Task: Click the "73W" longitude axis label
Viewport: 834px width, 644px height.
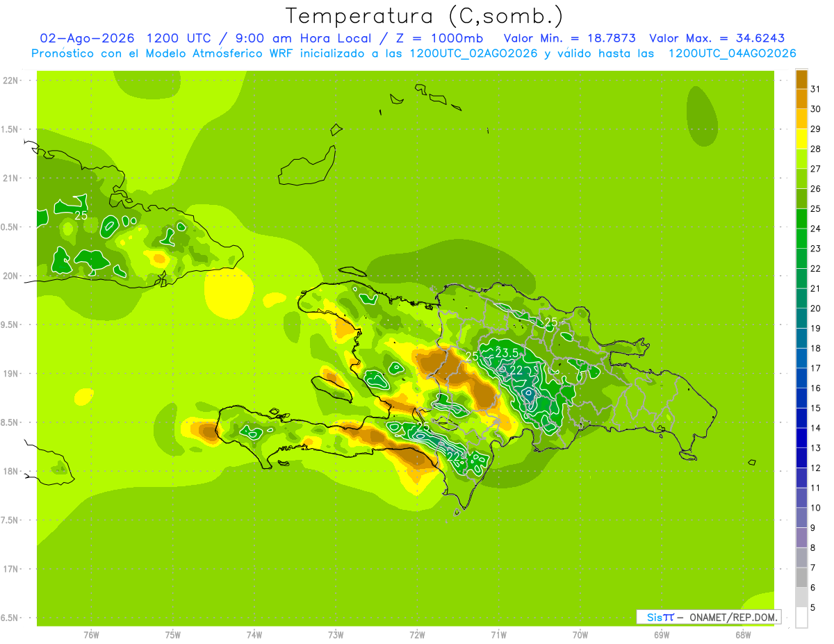Action: [336, 634]
